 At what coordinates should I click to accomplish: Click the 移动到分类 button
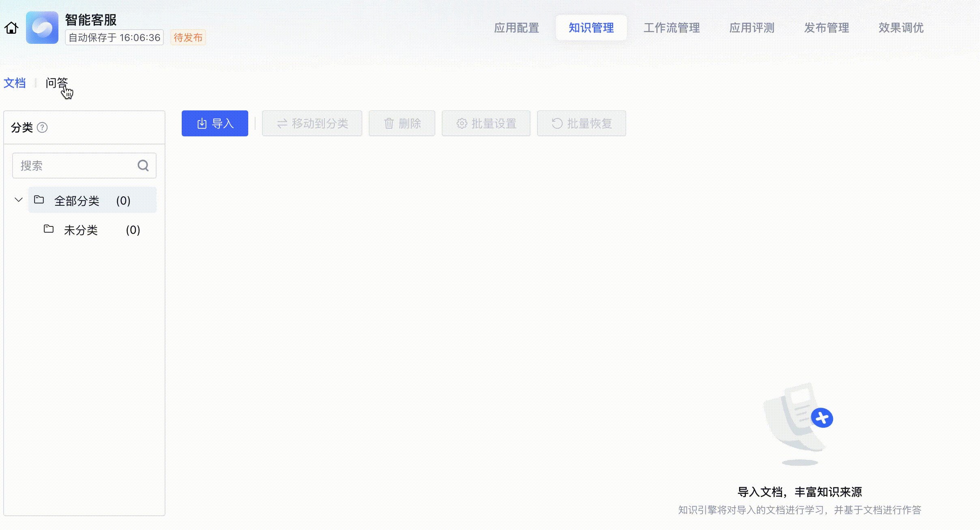tap(312, 123)
